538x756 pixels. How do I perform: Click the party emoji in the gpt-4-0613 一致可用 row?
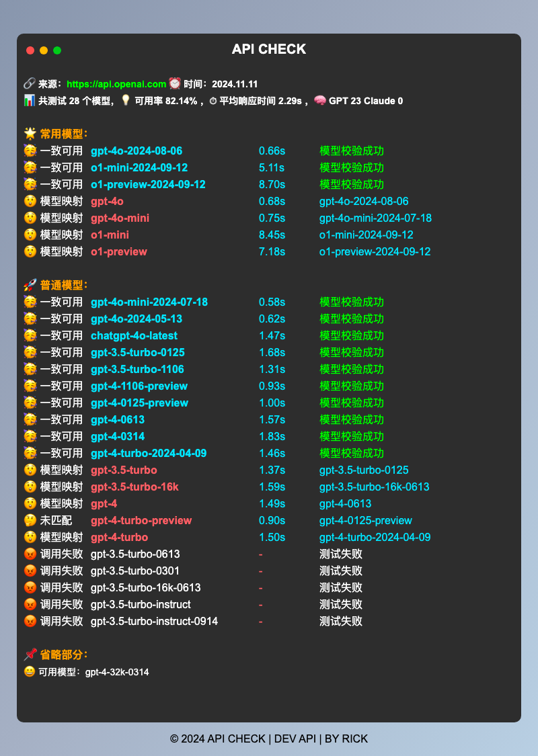click(x=30, y=419)
